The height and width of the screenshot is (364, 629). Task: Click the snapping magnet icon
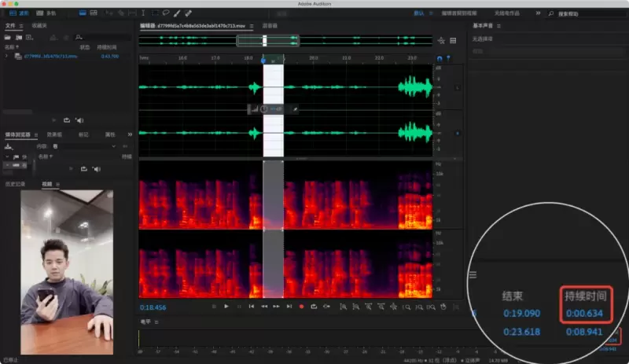click(440, 58)
